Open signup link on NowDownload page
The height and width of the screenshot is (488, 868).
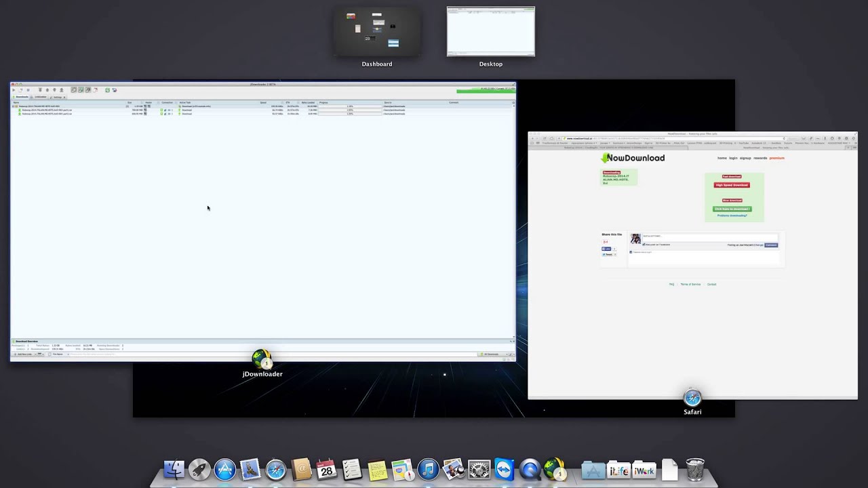745,158
